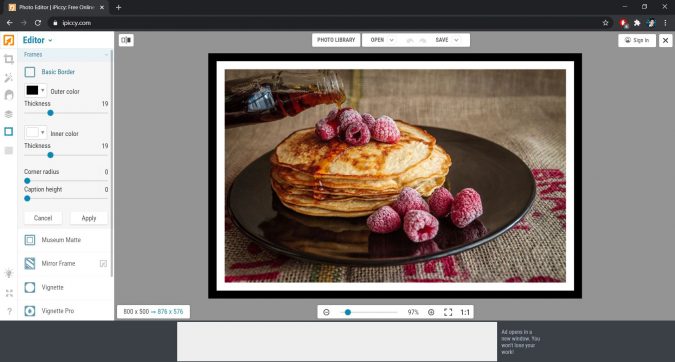
Task: Cancel the Basic Border settings
Action: tap(43, 218)
